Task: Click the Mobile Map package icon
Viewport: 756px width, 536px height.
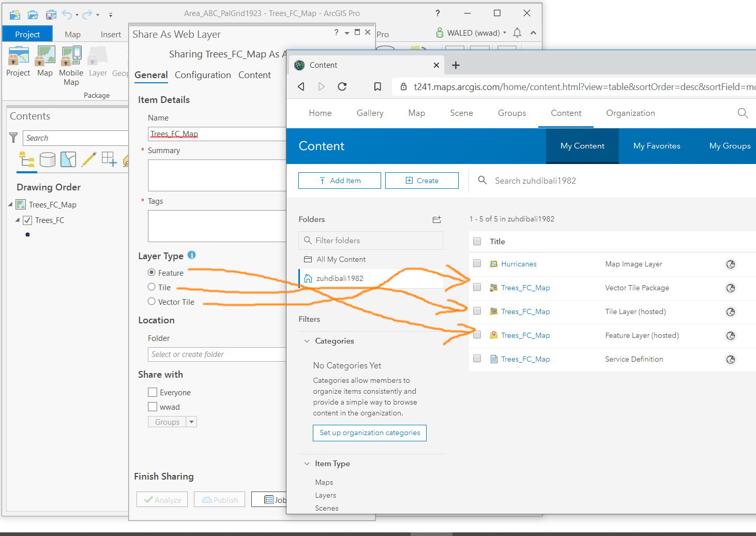Action: [x=71, y=56]
